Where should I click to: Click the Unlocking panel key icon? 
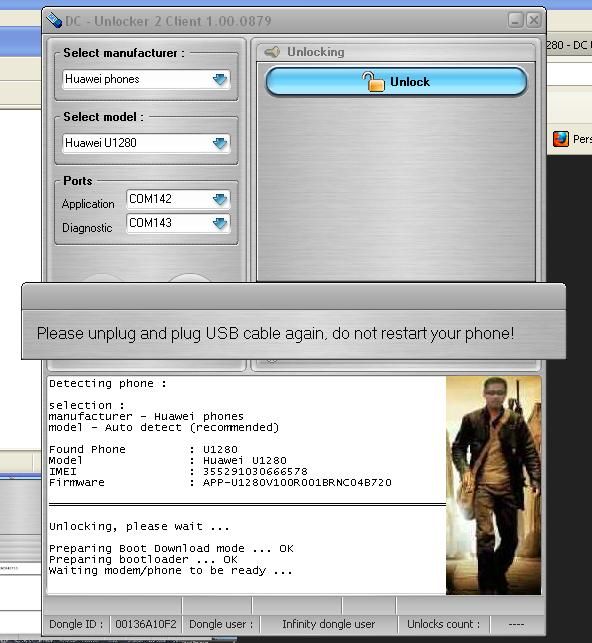(272, 52)
